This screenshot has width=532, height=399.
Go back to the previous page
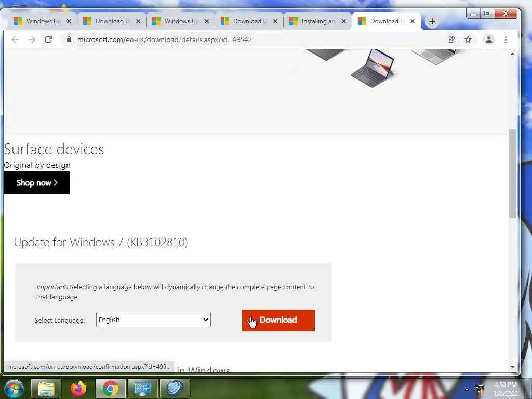tap(15, 39)
